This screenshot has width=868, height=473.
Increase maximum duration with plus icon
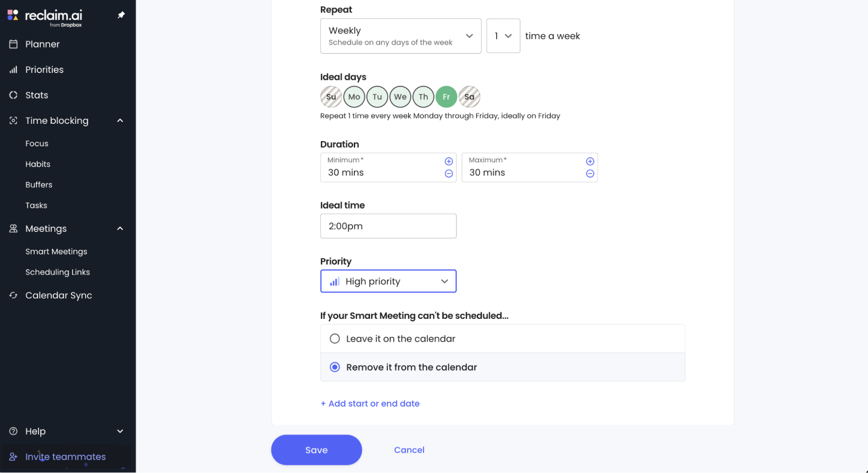(590, 162)
